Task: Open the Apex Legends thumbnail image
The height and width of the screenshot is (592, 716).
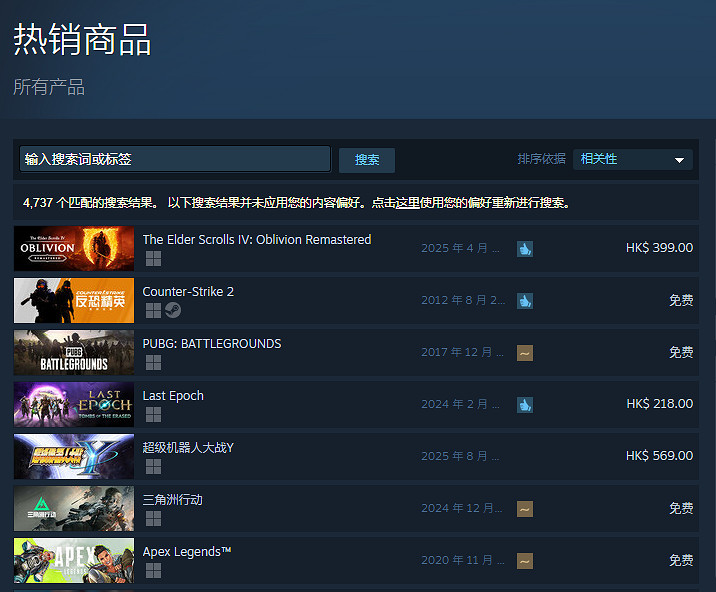Action: (74, 560)
